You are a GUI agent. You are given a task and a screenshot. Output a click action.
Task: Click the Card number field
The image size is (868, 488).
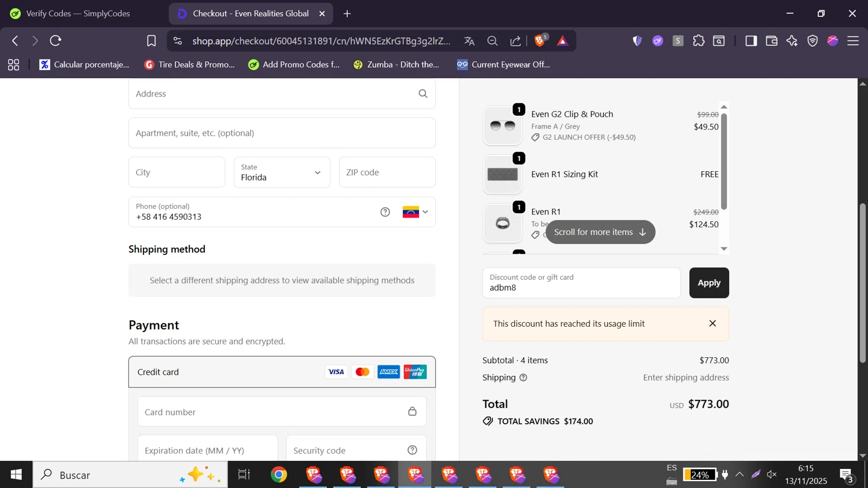point(282,412)
